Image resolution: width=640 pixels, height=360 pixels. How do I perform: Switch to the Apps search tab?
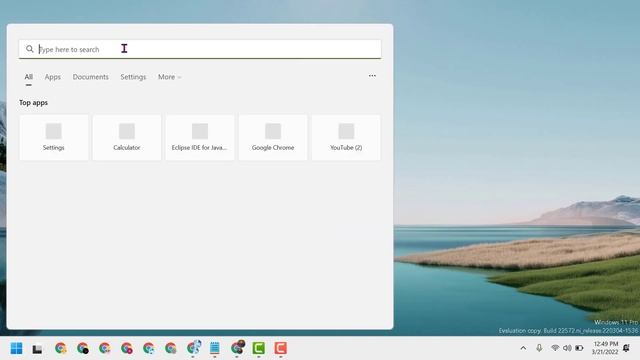[53, 77]
